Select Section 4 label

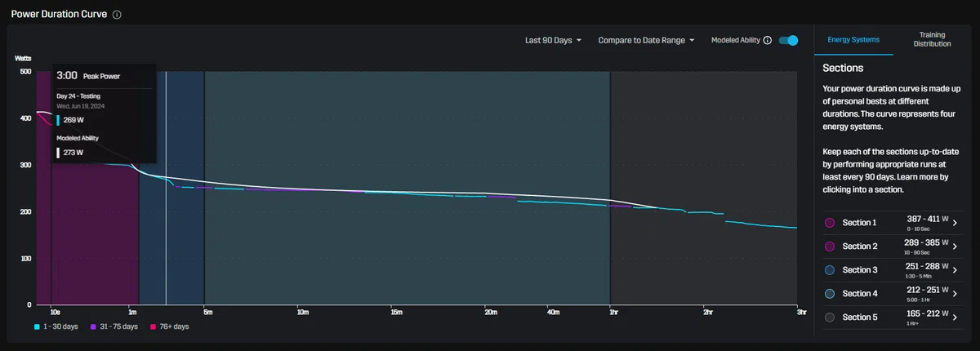859,293
